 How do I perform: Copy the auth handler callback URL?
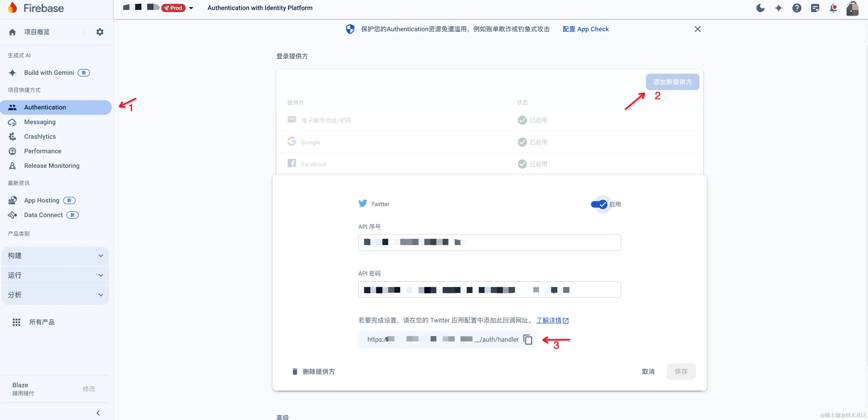click(x=528, y=339)
